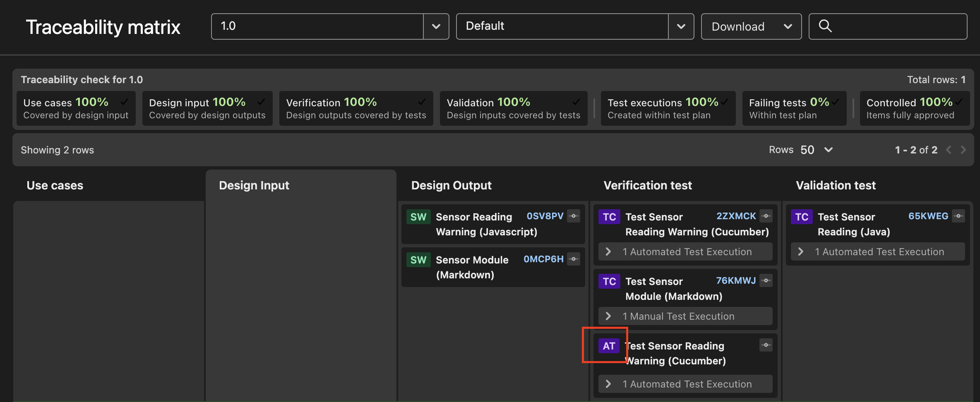Click the 'Total rows: 1' label
This screenshot has width=980, height=402.
coord(936,80)
